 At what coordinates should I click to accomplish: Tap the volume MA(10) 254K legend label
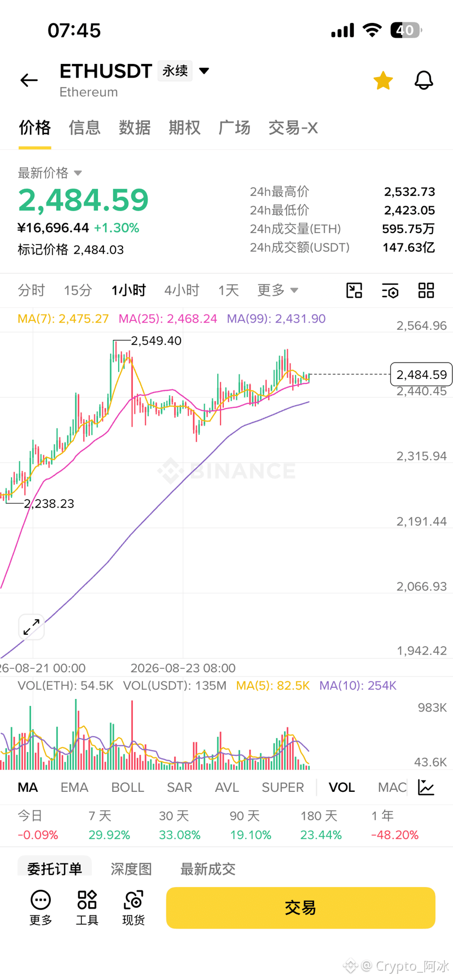(358, 685)
